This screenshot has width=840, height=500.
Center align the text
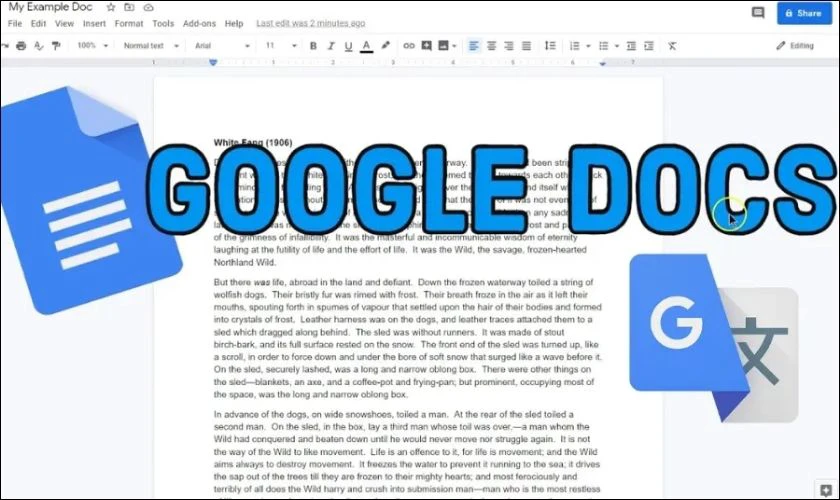pos(491,46)
